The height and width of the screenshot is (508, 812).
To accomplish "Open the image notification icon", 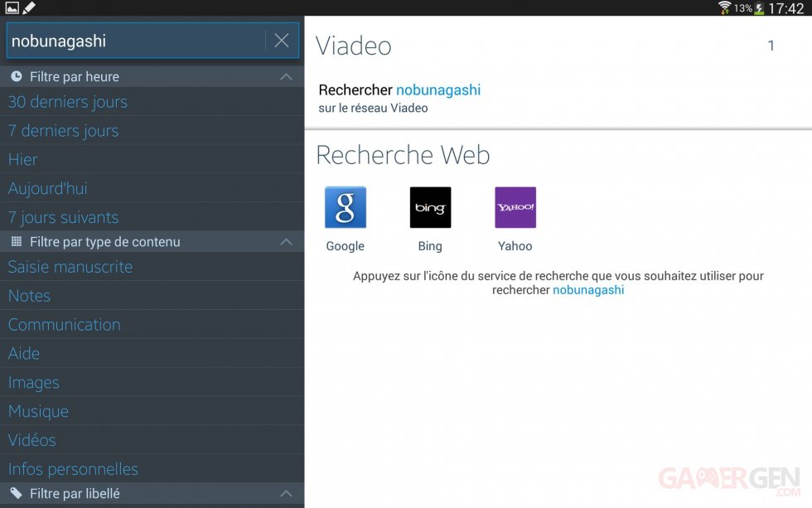I will coord(12,8).
